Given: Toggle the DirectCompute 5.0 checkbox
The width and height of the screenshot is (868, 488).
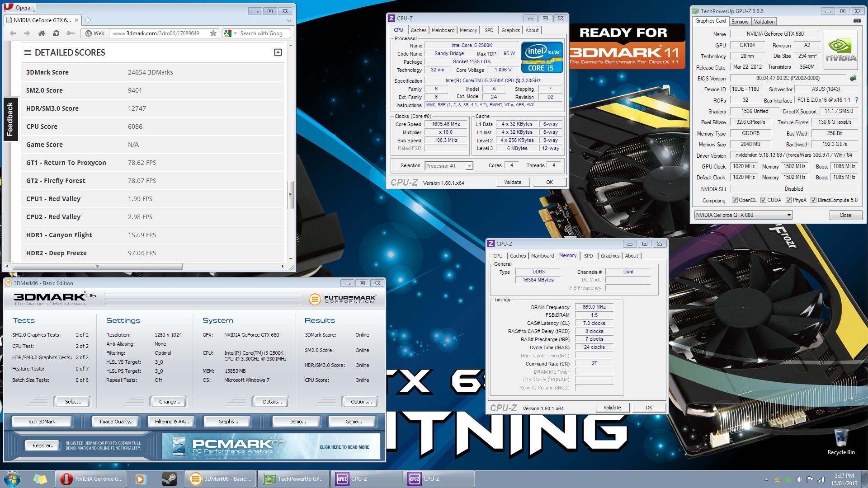Looking at the screenshot, I should pos(813,200).
